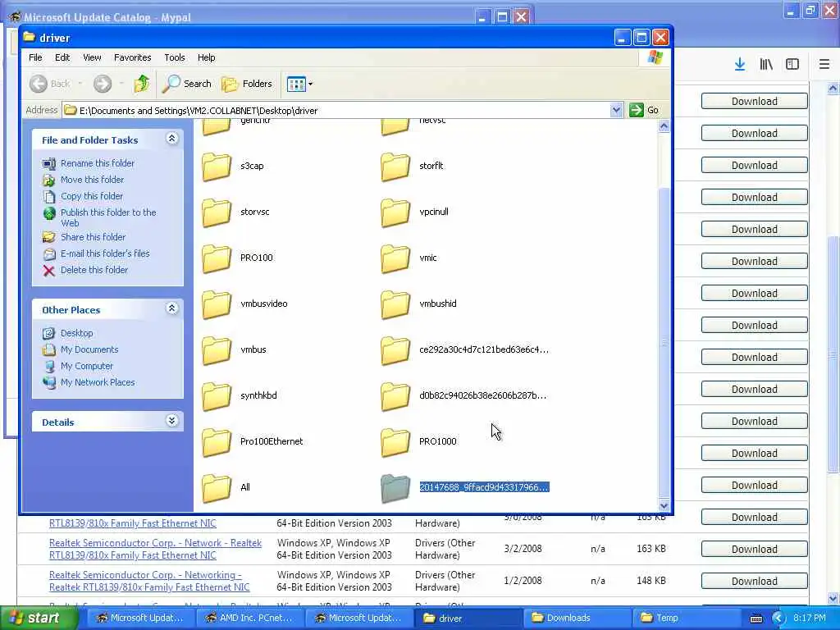
Task: Click Rename this folder
Action: point(98,163)
